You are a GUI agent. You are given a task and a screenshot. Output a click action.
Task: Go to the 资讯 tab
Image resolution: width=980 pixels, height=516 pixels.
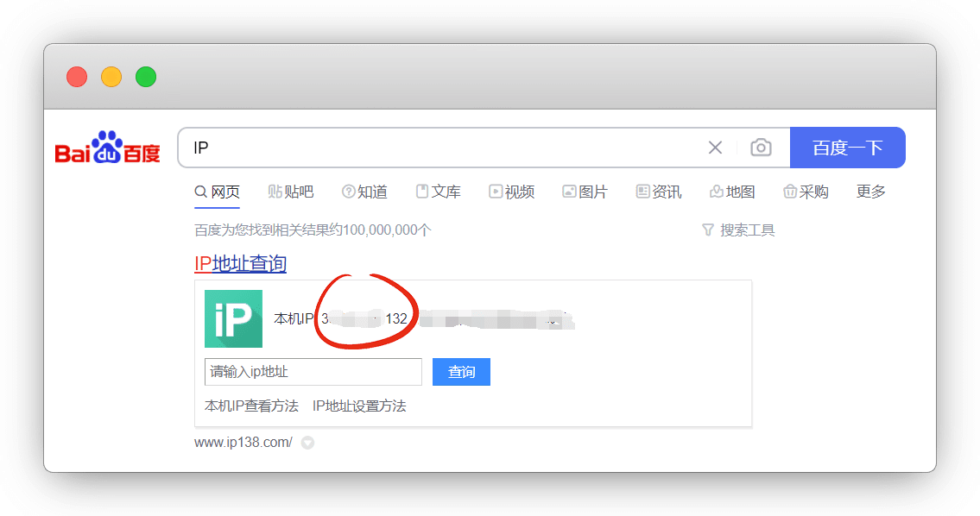658,192
